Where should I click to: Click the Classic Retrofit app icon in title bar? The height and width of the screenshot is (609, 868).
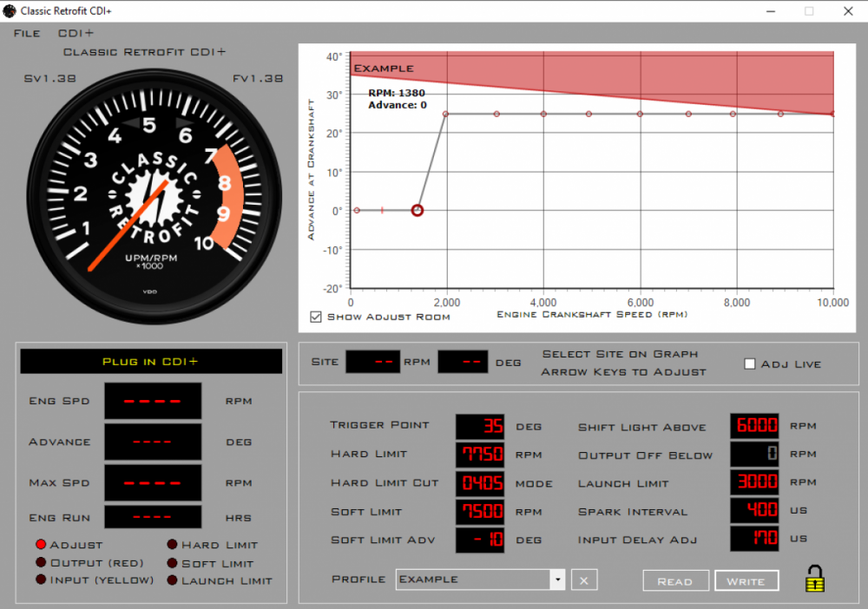coord(10,11)
